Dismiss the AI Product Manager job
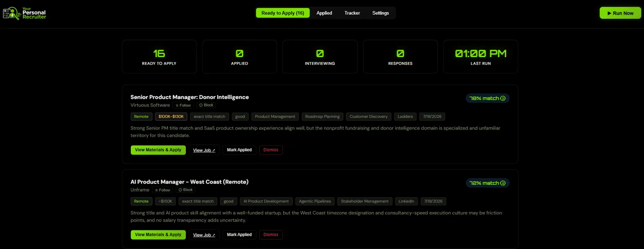This screenshot has width=644, height=249. 271,235
